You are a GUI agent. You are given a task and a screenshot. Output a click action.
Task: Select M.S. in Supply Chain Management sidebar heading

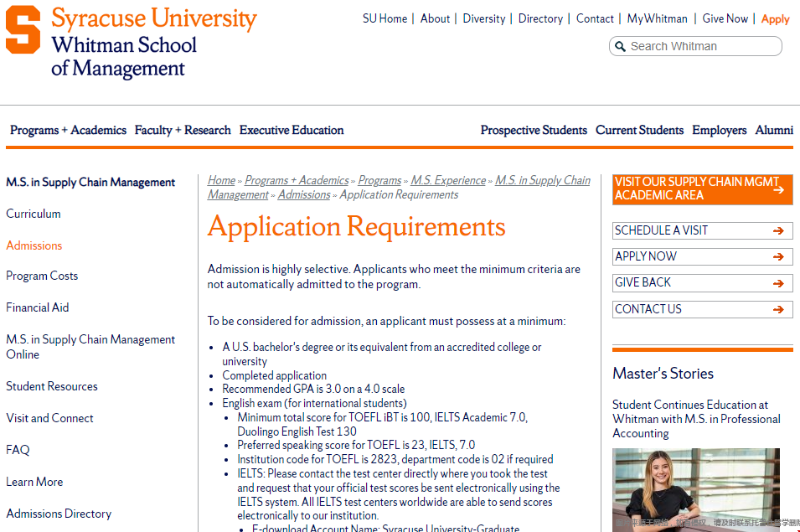(x=90, y=182)
